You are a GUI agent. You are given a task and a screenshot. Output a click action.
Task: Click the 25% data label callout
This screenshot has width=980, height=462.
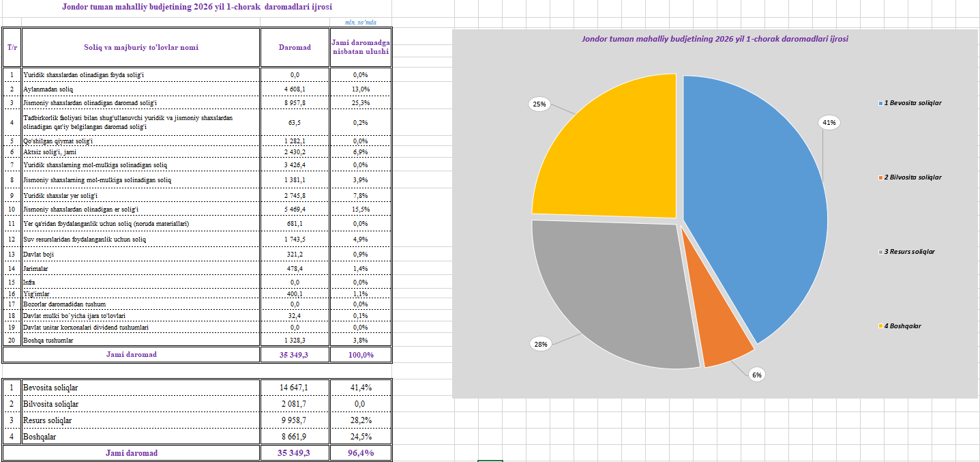click(x=539, y=104)
